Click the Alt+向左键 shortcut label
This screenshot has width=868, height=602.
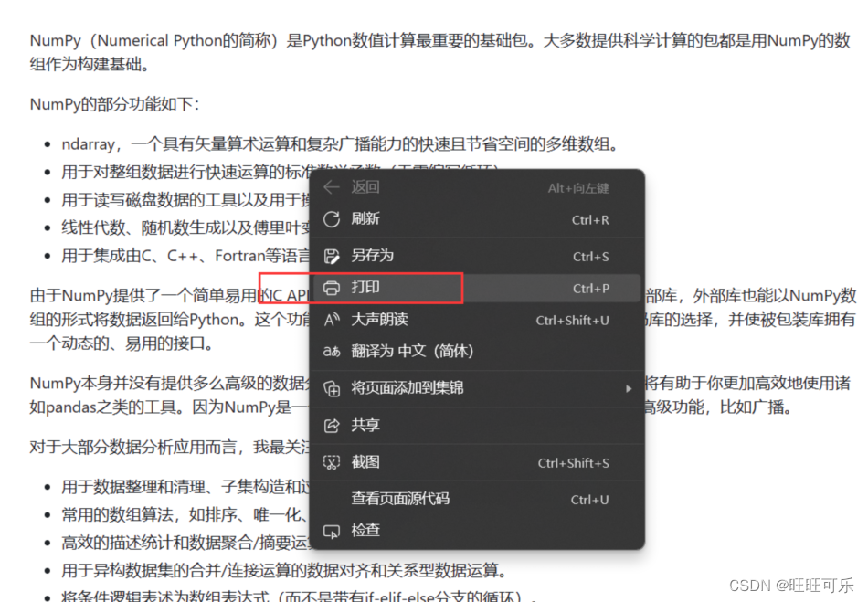[578, 188]
